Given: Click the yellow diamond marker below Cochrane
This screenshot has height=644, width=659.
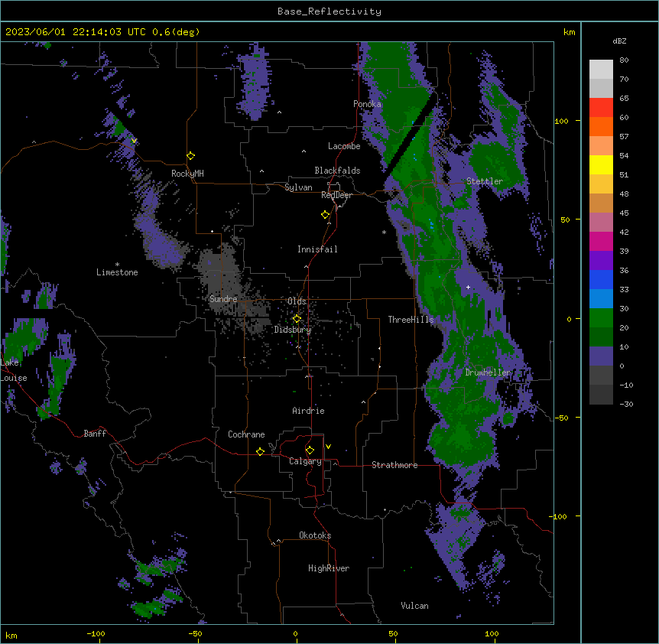Looking at the screenshot, I should tap(260, 451).
